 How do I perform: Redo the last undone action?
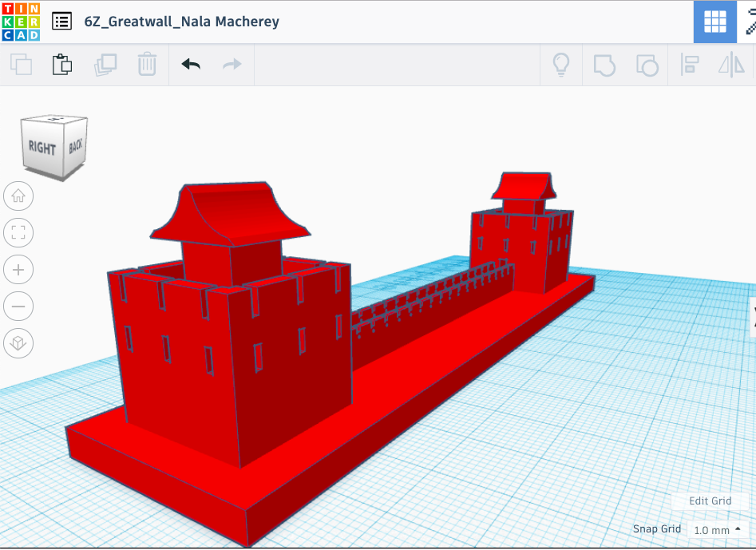pyautogui.click(x=232, y=65)
